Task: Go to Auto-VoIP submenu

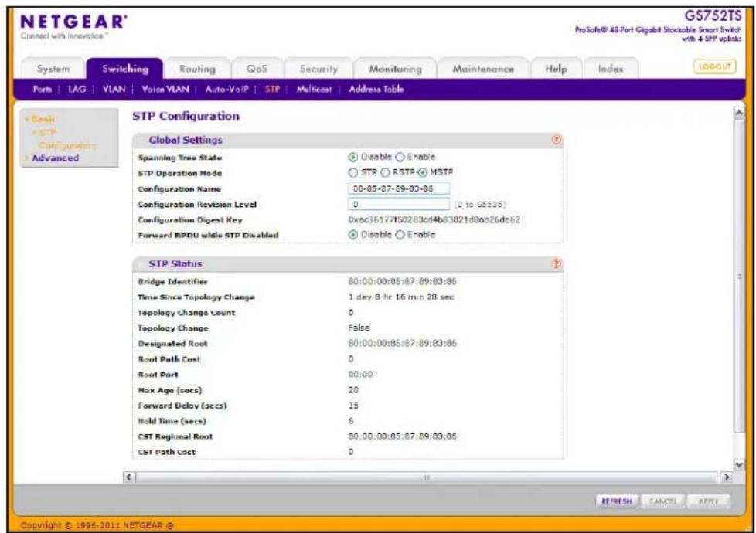Action: coord(226,89)
